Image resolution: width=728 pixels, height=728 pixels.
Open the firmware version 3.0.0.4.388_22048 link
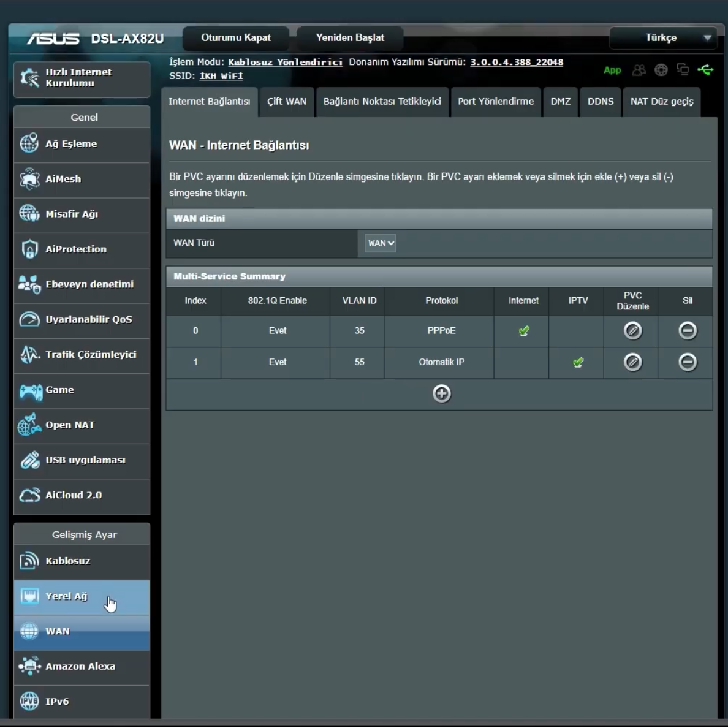[x=516, y=62]
